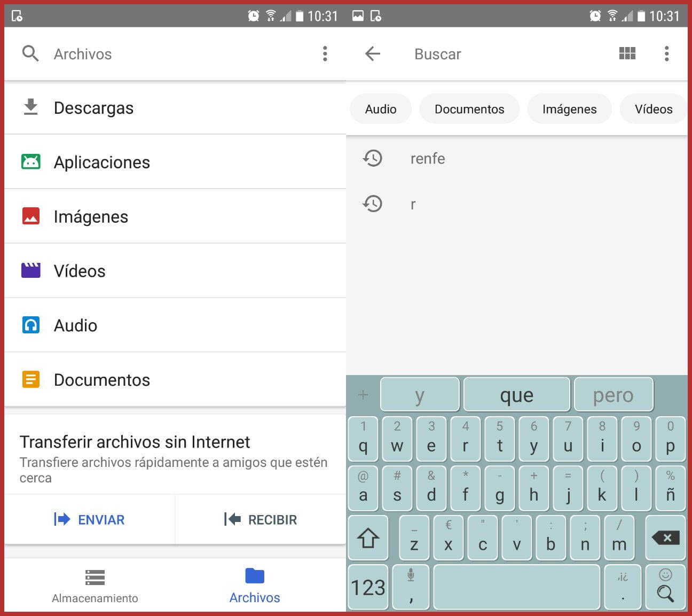Filter search by Audio chip
The width and height of the screenshot is (692, 616).
tap(381, 109)
